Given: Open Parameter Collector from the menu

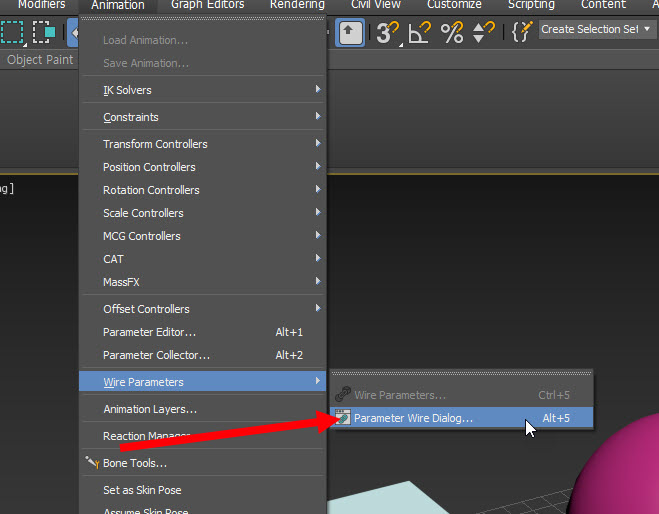Looking at the screenshot, I should point(203,355).
